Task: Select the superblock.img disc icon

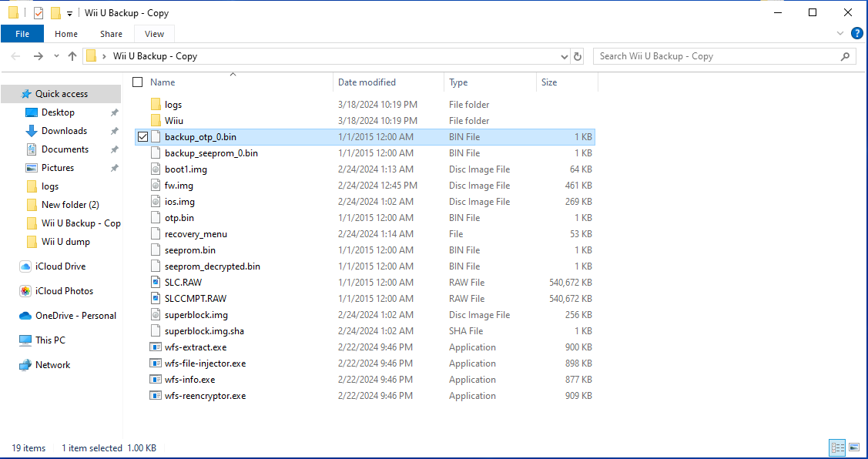Action: pos(156,314)
